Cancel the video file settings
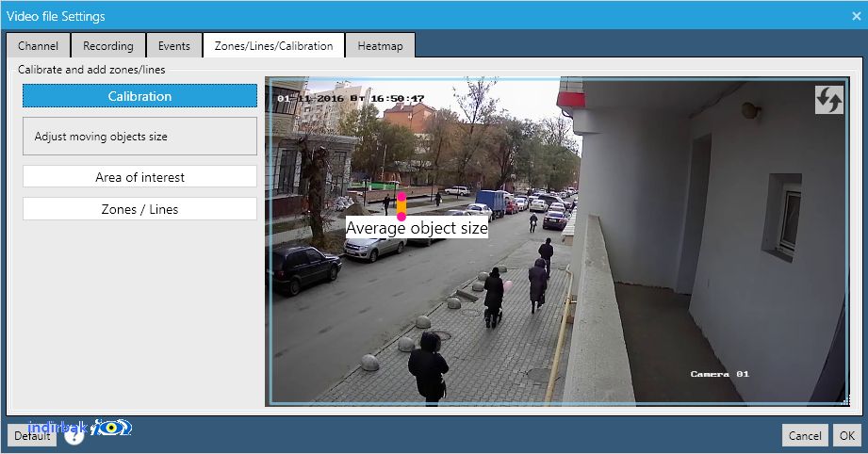 [805, 435]
